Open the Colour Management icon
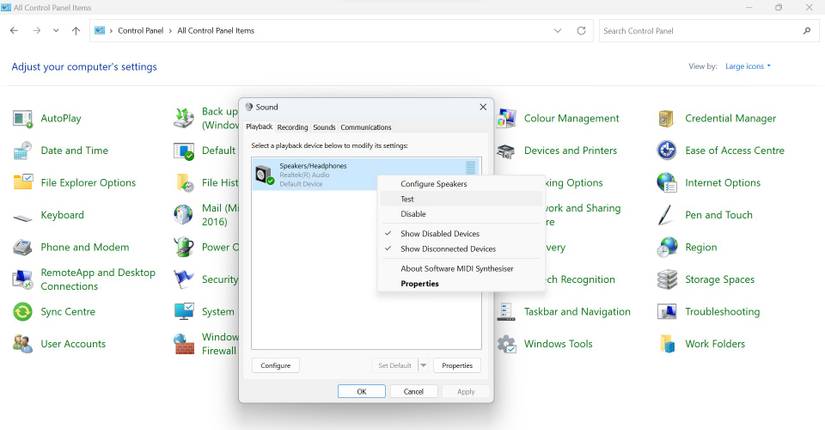The height and width of the screenshot is (430, 825). 506,118
